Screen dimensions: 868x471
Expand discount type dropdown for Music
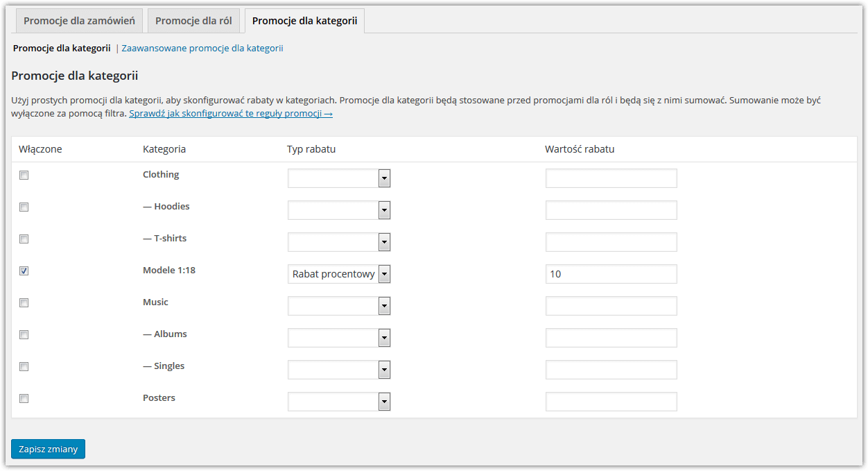click(339, 306)
